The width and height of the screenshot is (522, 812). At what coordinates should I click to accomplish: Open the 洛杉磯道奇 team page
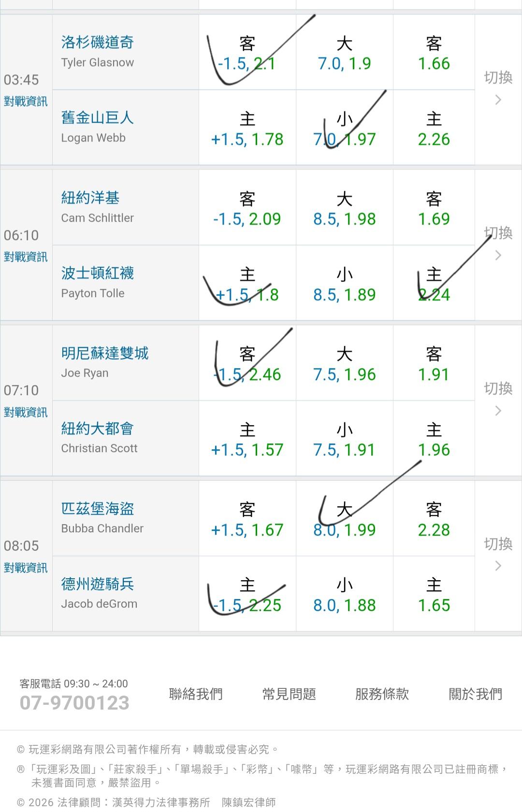tap(98, 43)
